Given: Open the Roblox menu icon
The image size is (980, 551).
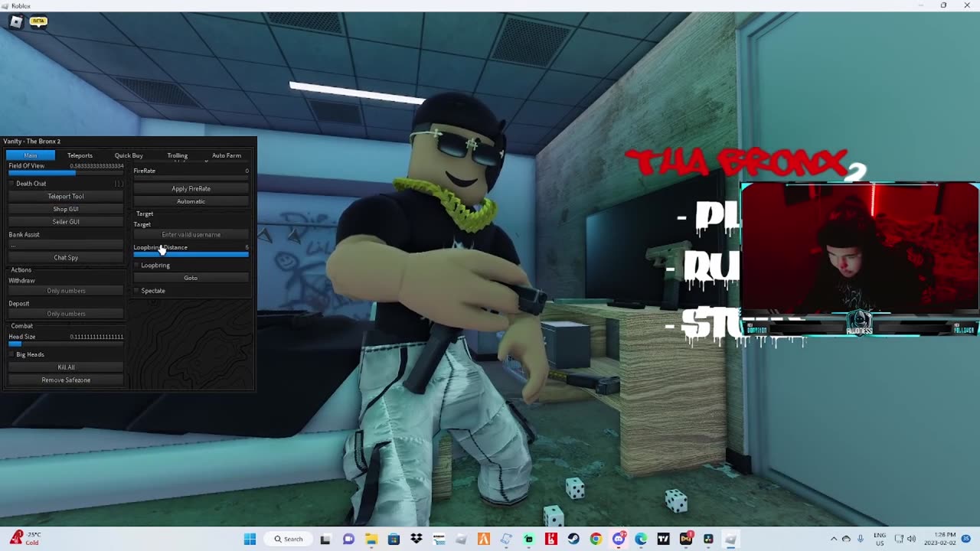Looking at the screenshot, I should tap(16, 21).
